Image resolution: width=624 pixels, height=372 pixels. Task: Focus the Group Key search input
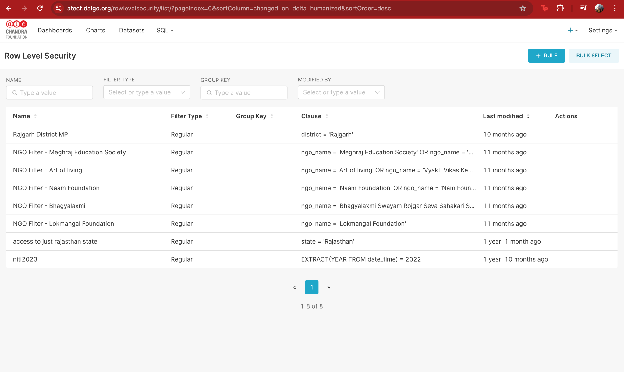244,93
